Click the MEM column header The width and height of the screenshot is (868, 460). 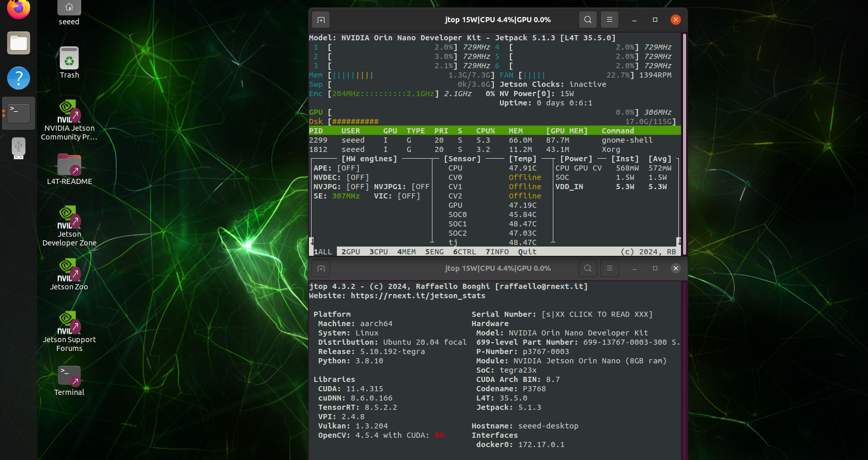pyautogui.click(x=516, y=131)
